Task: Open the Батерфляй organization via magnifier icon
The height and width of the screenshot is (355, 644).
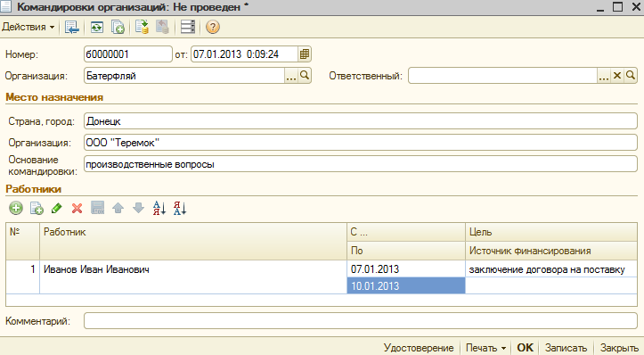Action: (305, 76)
